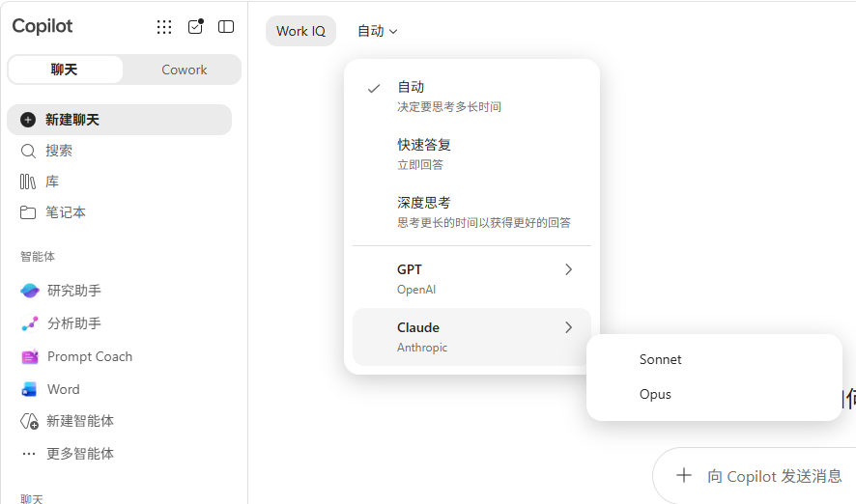Screen dimensions: 856x504
Task: Show 更多智能体 list
Action: tap(120, 454)
